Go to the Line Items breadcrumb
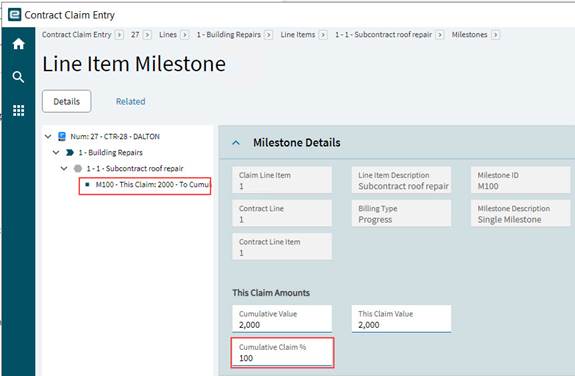Screen dimensions: 575x376 click(x=298, y=34)
